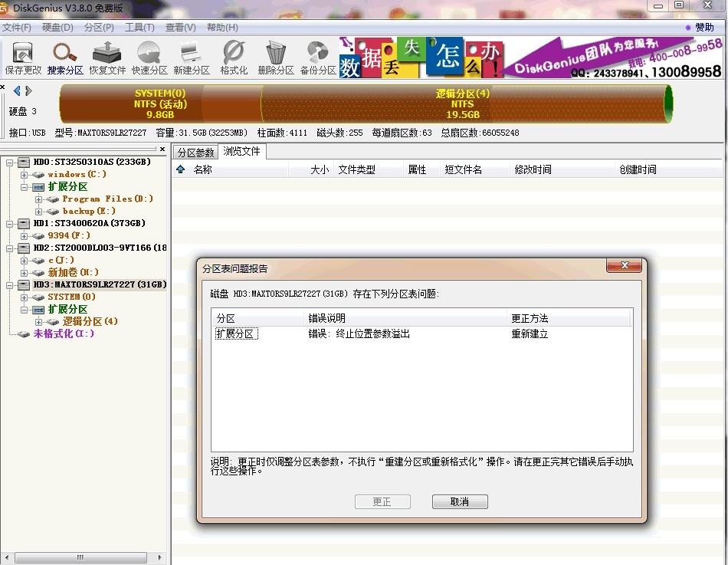Screen dimensions: 728x565
Task: Expand the windows(C:) partition node
Action: [25, 175]
